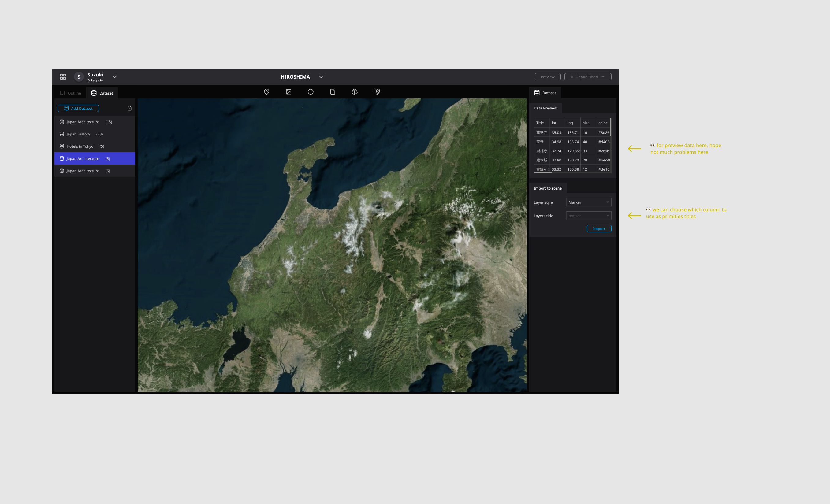Click the Add Dataset button

click(x=78, y=108)
